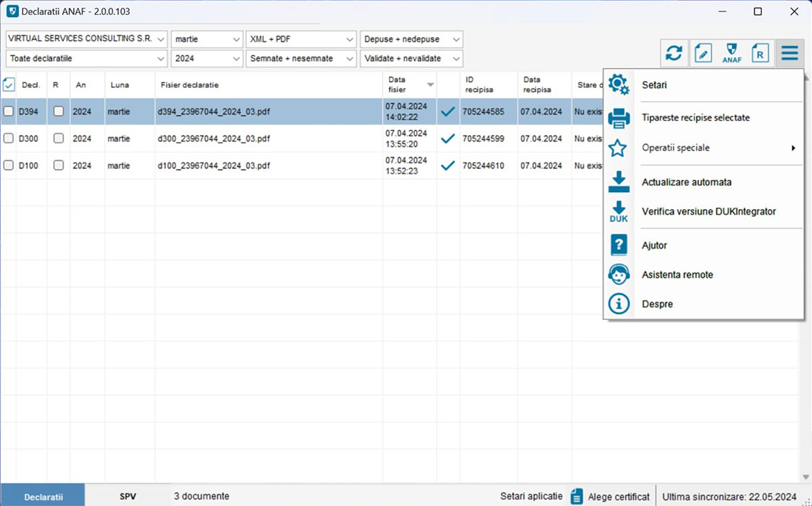Select file d100_23967044_2024_03.pdf

pyautogui.click(x=213, y=166)
